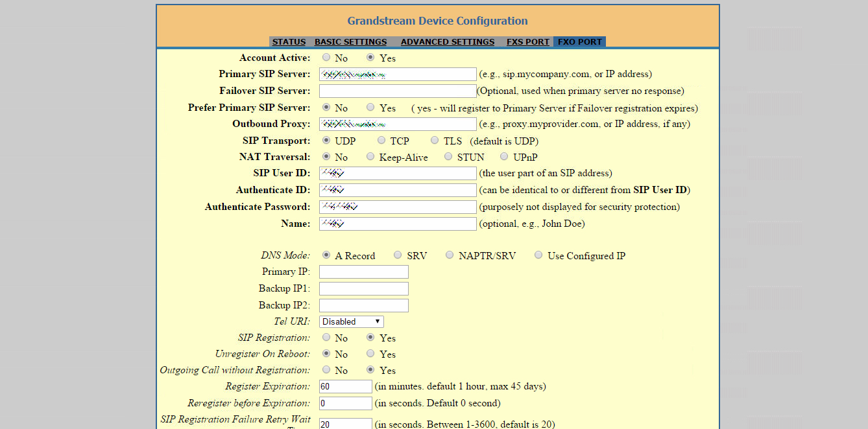Screen dimensions: 868x429
Task: Click the Reregister before Expiration field
Action: coord(346,404)
